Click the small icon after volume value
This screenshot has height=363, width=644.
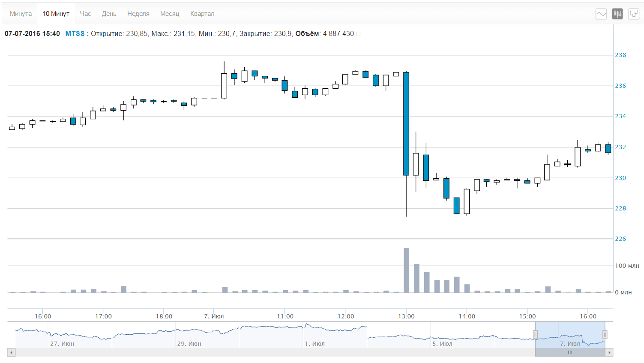coord(359,34)
